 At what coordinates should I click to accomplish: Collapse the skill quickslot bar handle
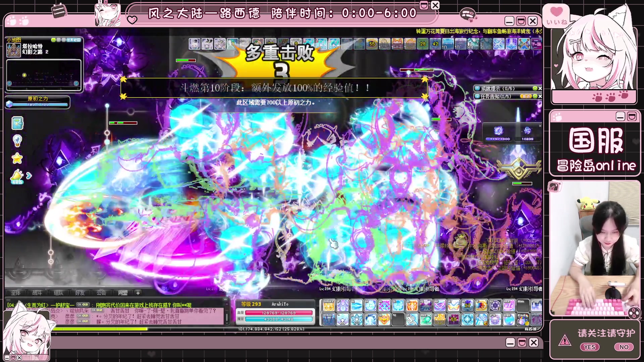pos(321,312)
